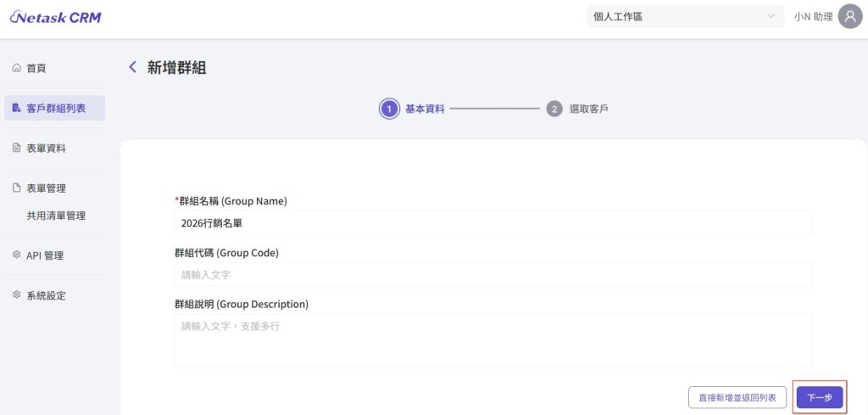The width and height of the screenshot is (868, 415).
Task: Click the 表單資料 document icon
Action: point(16,148)
